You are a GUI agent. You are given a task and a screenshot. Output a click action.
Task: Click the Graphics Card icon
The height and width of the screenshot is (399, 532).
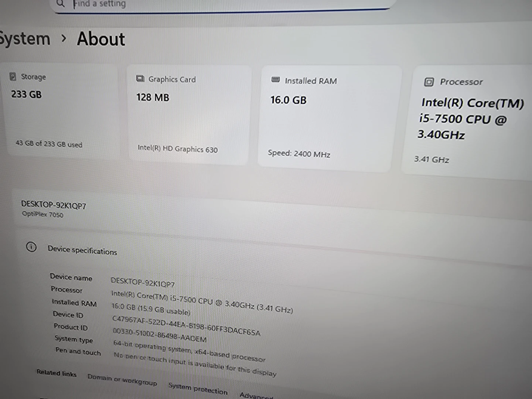(x=140, y=79)
